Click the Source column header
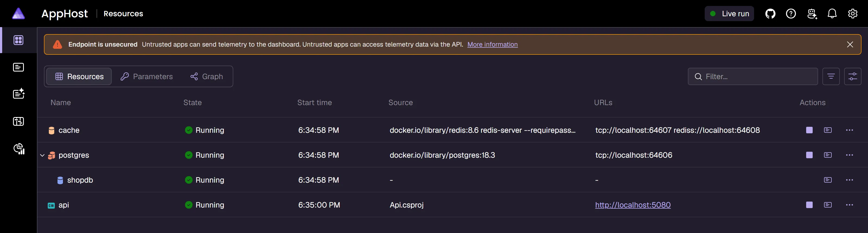The image size is (868, 233). pos(401,103)
